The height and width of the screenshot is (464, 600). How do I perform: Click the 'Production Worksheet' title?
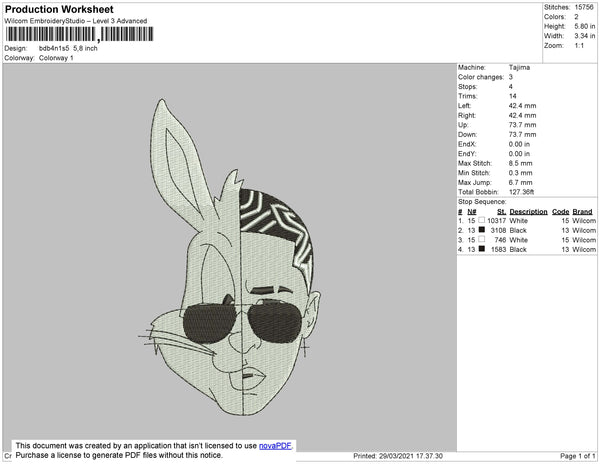(59, 9)
